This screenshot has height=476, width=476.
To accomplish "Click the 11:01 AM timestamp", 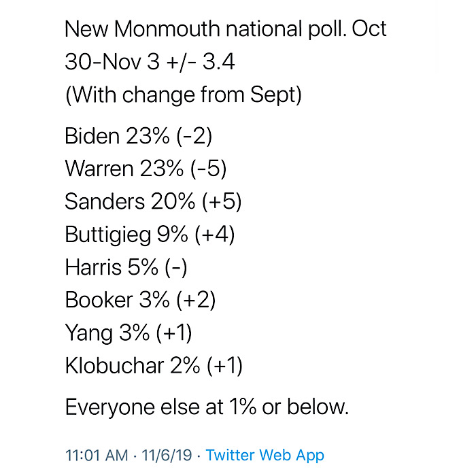I will 97,455.
